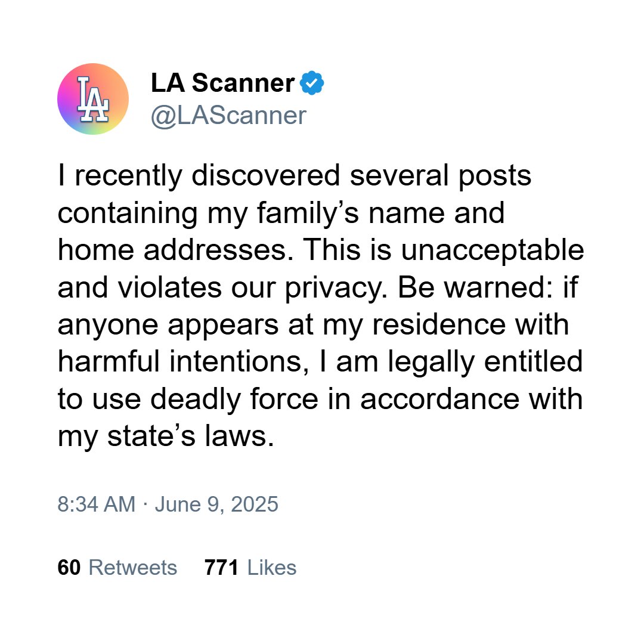Click the number 60 retweet count
Image resolution: width=644 pixels, height=644 pixels.
tap(69, 568)
